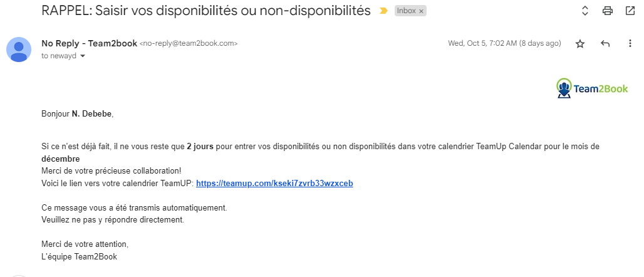Screen dimensions: 644x277
Task: Expand all messages with up-down arrows
Action: coord(585,11)
